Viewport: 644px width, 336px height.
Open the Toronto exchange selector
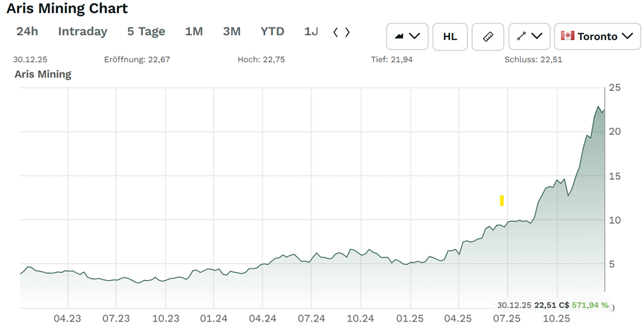597,36
